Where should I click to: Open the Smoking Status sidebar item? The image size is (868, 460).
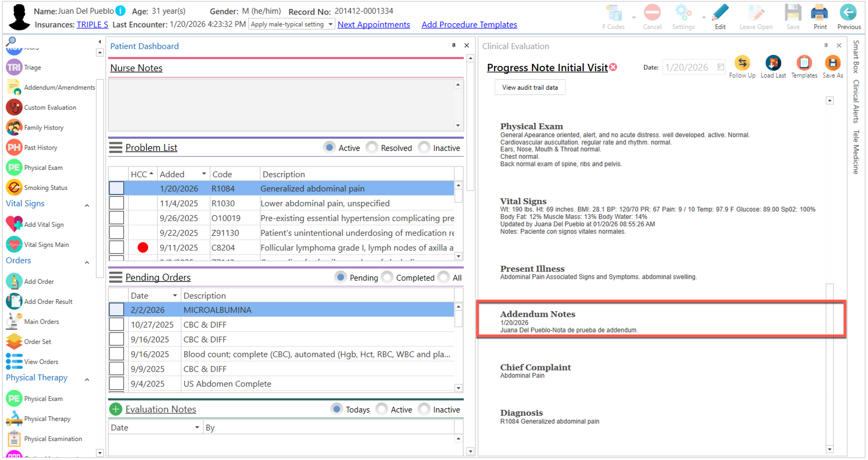(46, 188)
